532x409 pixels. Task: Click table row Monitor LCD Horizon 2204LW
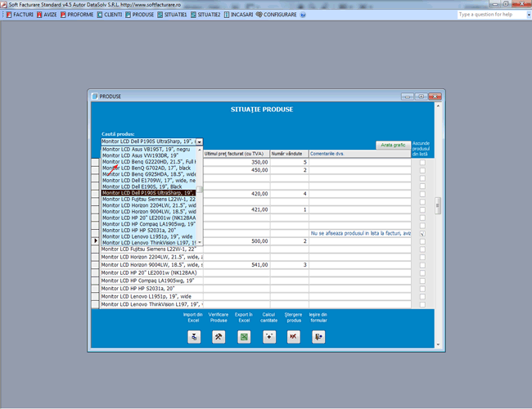click(x=152, y=257)
